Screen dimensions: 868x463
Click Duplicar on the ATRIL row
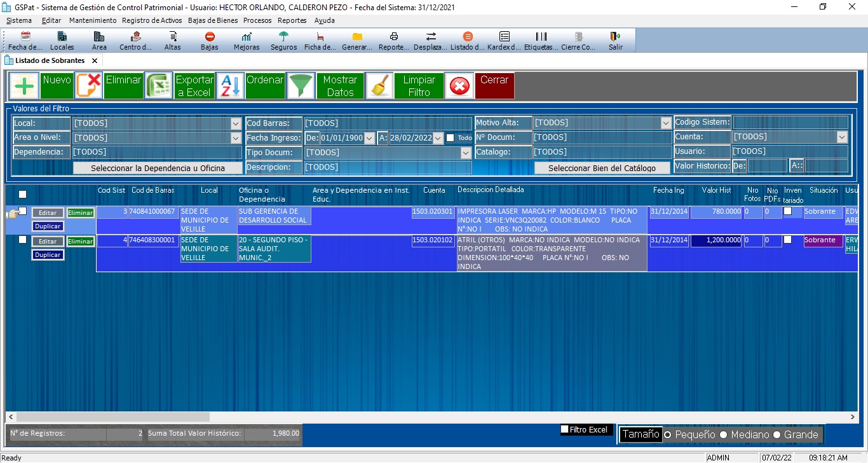[48, 255]
